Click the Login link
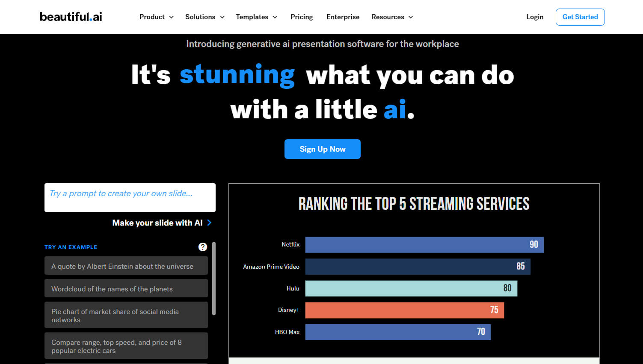 535,17
